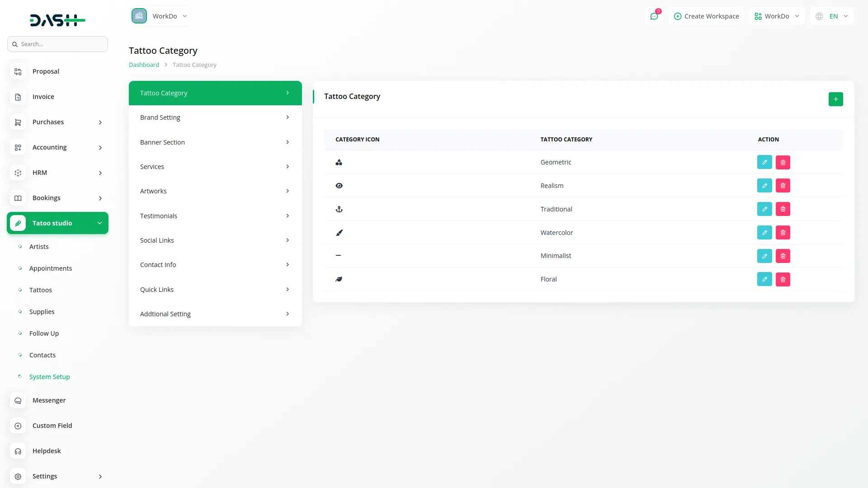Delete the Minimalist category
Screen dimensions: 868x488
click(x=783, y=256)
